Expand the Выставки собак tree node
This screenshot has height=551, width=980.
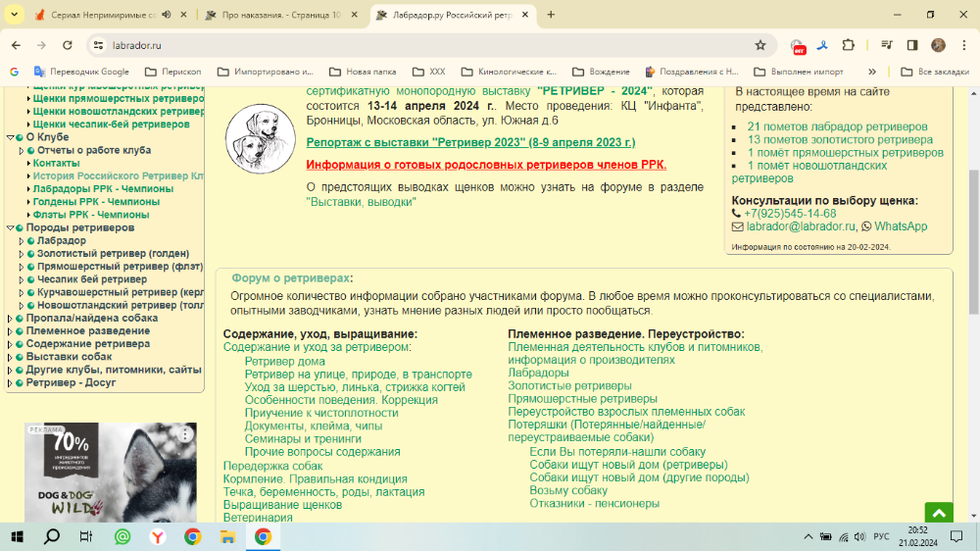pyautogui.click(x=10, y=357)
